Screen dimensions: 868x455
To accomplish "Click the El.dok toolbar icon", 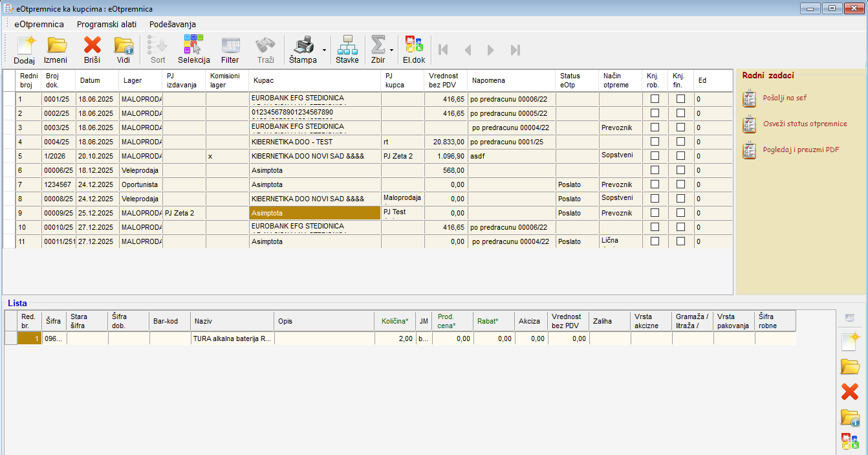I will [414, 49].
